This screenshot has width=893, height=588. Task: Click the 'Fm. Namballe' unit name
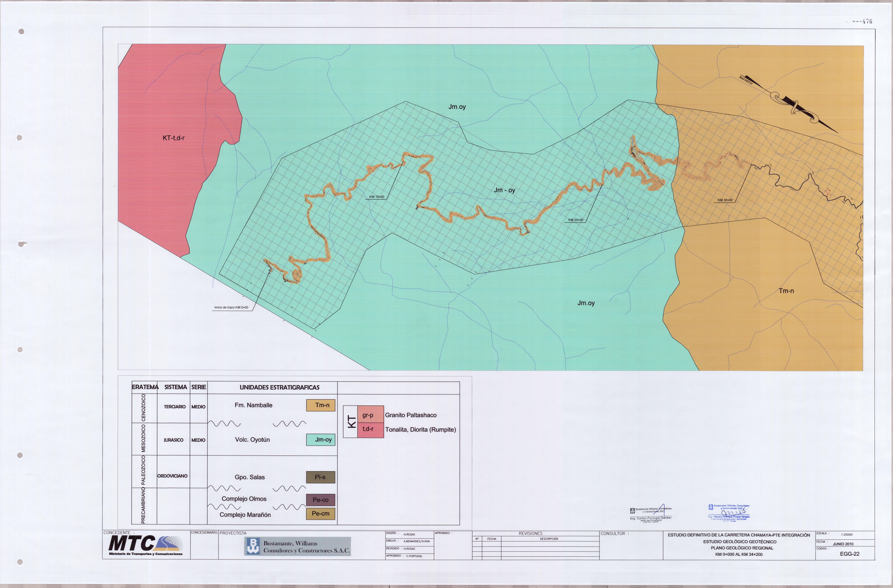click(254, 405)
